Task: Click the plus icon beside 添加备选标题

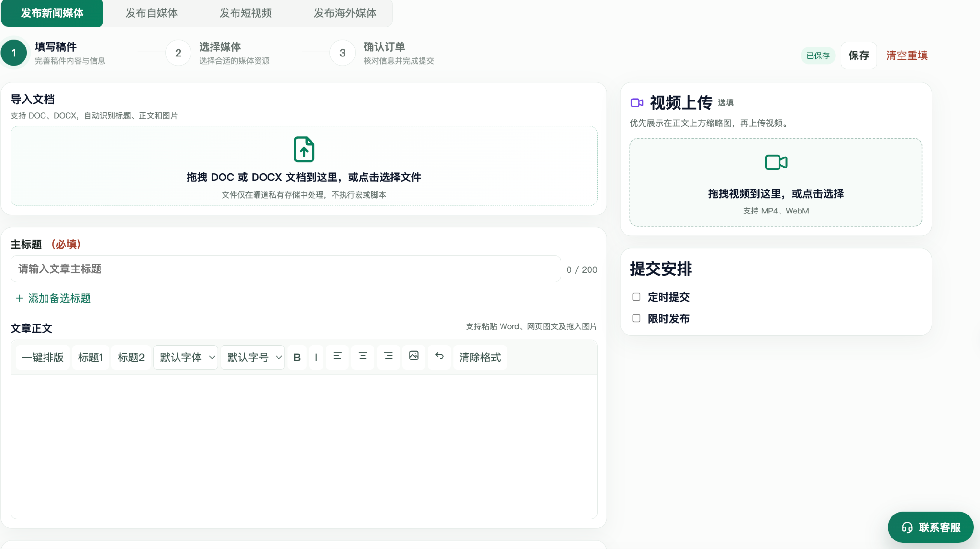Action: [19, 298]
